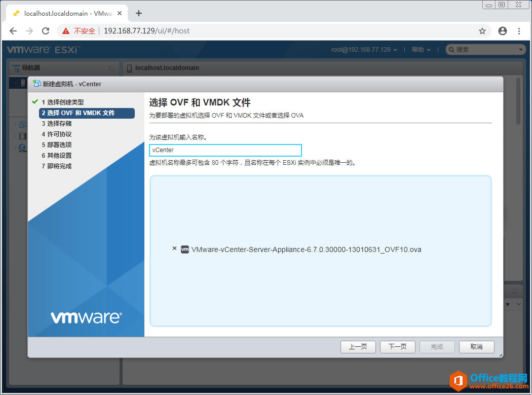Click the 取消 cancel button
Viewport: 532px width, 395px height.
tap(476, 347)
